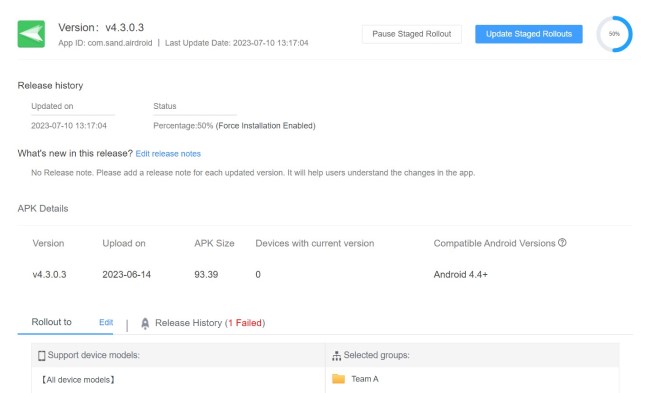The height and width of the screenshot is (393, 650).
Task: Click the green AirDroid app icon
Action: [x=31, y=34]
